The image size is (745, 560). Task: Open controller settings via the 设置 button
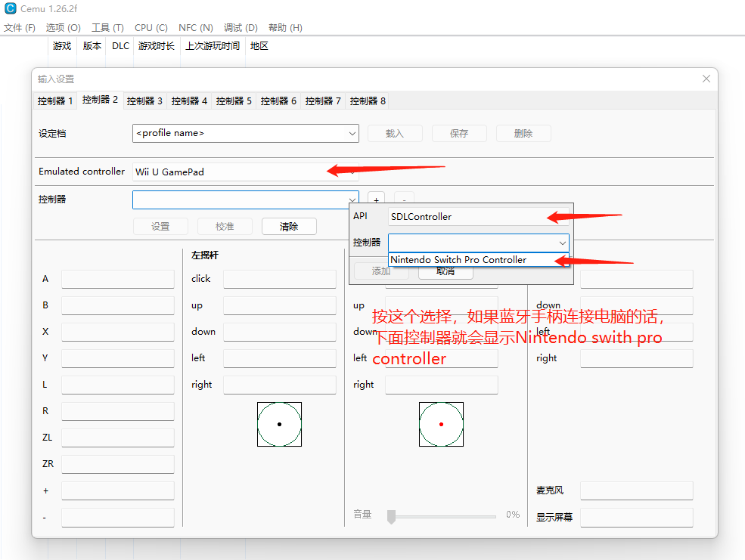(x=160, y=226)
